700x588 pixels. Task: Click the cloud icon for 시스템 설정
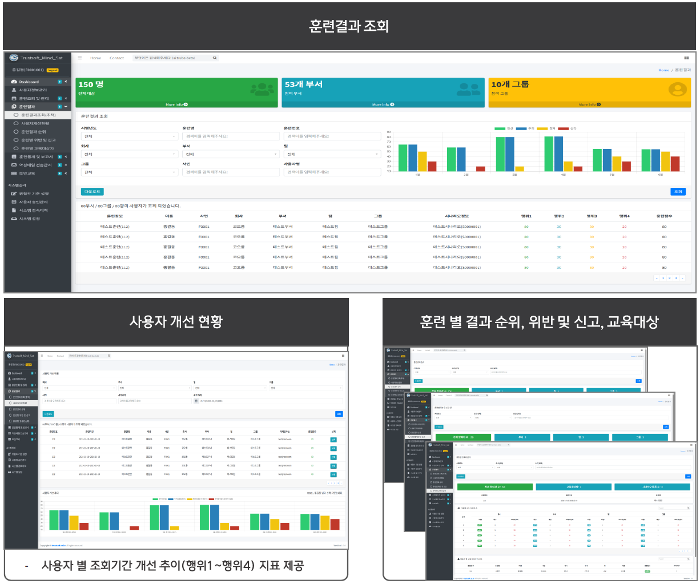[14, 219]
